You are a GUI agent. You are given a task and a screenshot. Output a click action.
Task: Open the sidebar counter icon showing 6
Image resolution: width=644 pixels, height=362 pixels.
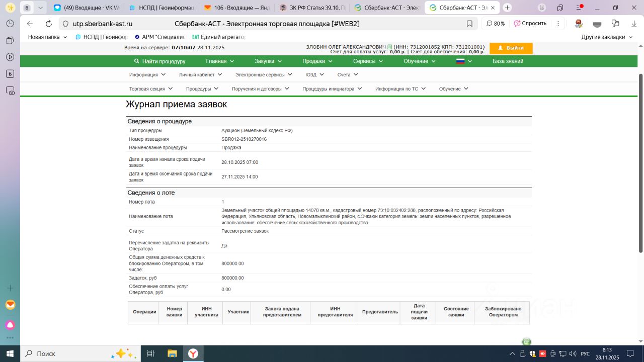(x=10, y=74)
